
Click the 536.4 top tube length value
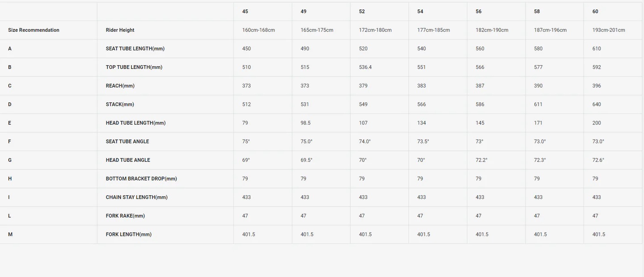click(365, 67)
